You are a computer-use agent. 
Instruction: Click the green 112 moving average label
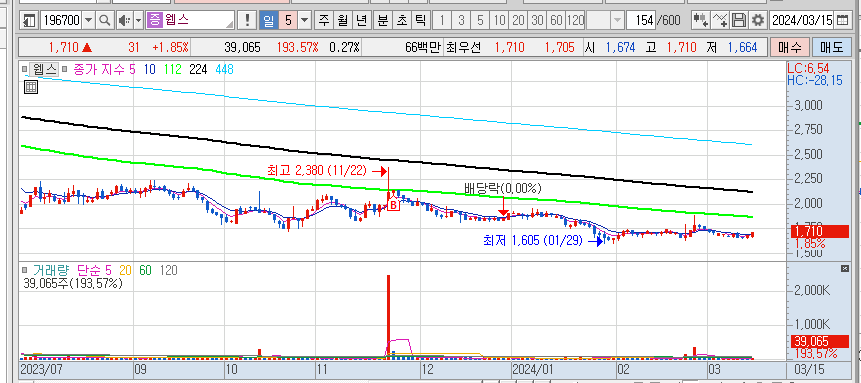pos(172,70)
